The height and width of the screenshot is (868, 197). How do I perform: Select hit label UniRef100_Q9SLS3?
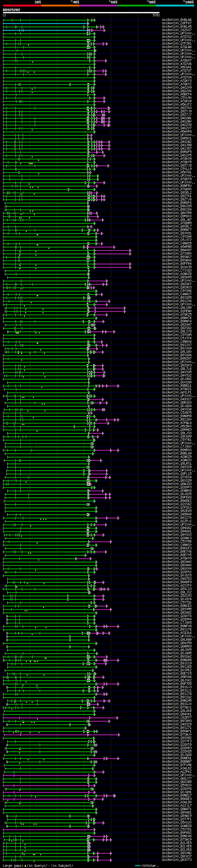177,589
